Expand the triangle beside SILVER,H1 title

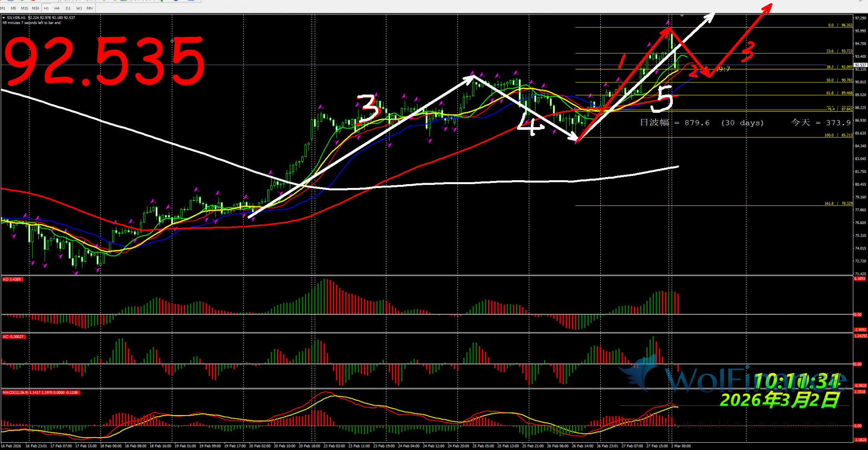4,18
